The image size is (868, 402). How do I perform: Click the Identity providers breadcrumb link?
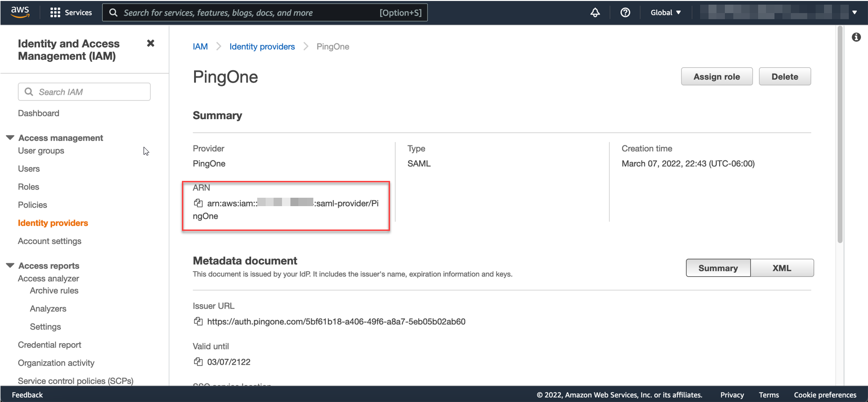pyautogui.click(x=262, y=46)
